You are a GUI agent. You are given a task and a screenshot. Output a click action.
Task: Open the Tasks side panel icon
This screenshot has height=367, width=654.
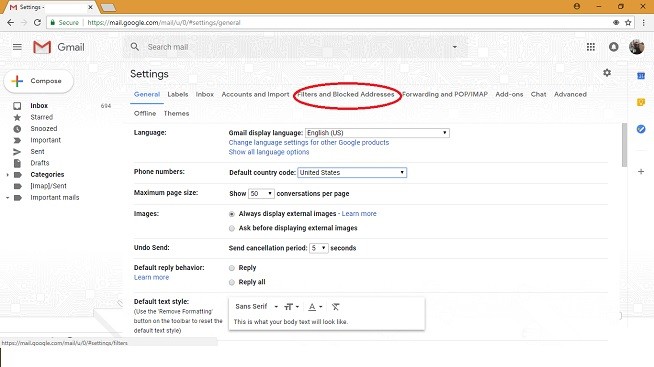(641, 129)
